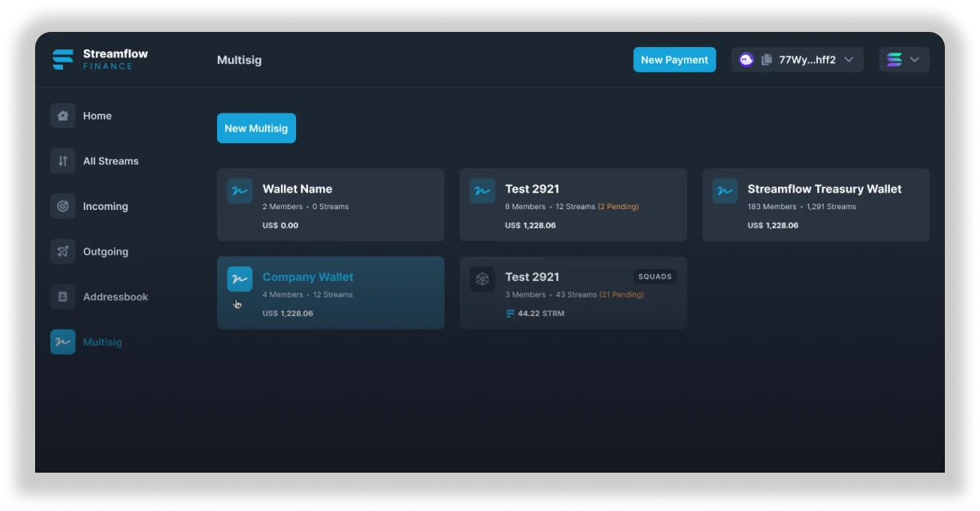Open Test 2921 title beside SQUADS badge
This screenshot has height=511, width=980.
532,277
